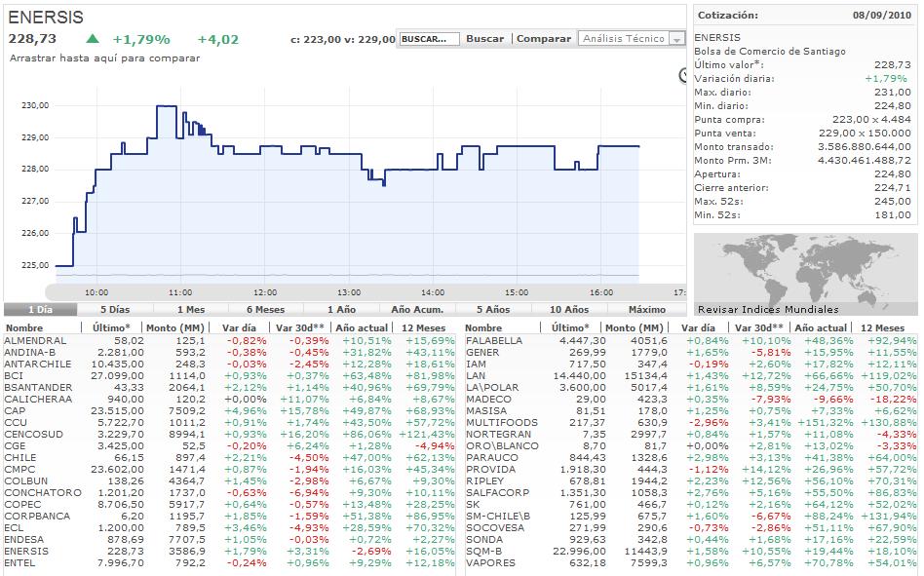
Task: Focus the BUSCAR search input field
Action: (x=429, y=39)
